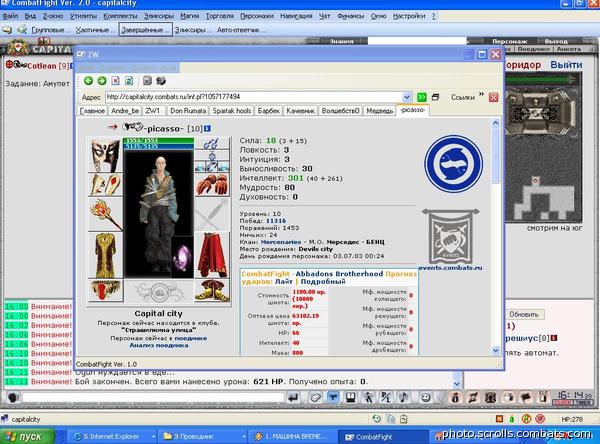Stop page loading with red X icon

click(115, 81)
